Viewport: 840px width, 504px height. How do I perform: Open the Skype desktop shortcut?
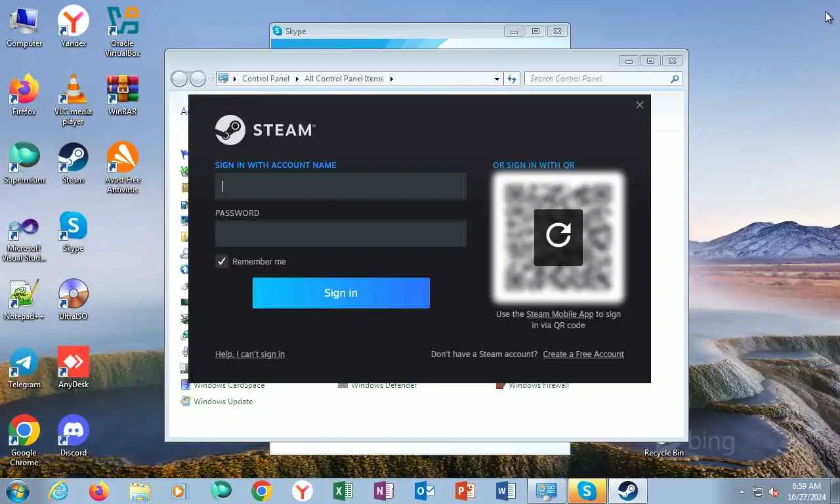[73, 232]
